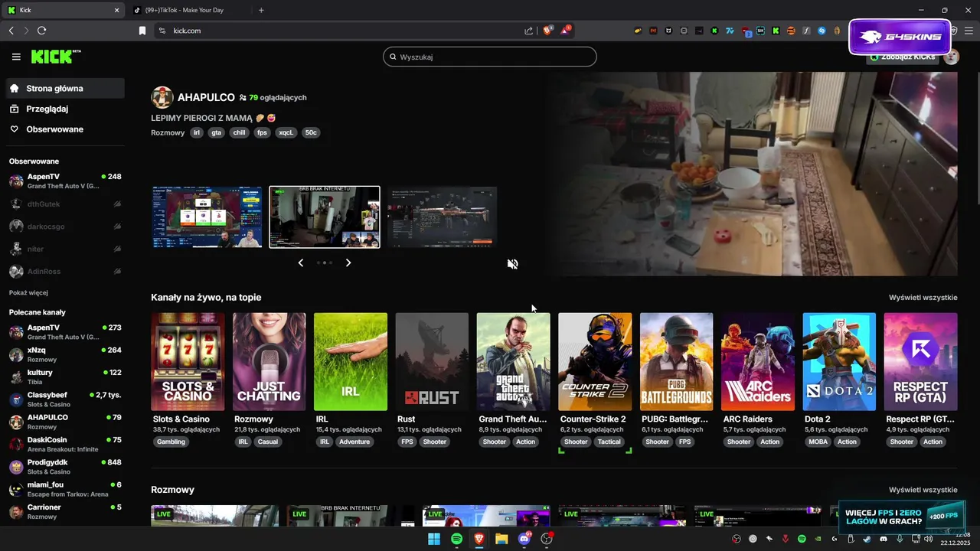The image size is (980, 551).
Task: Open OBS Studio from the taskbar
Action: [547, 539]
